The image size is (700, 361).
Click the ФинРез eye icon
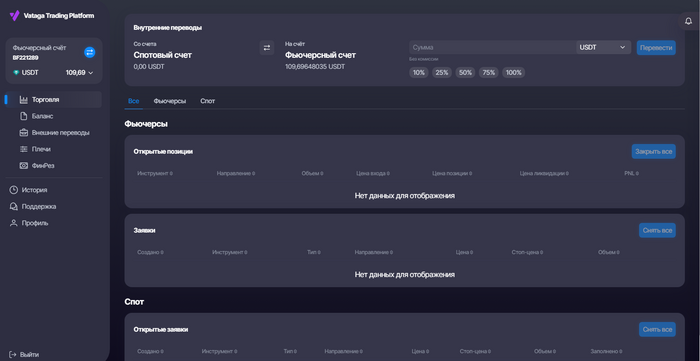pyautogui.click(x=24, y=166)
